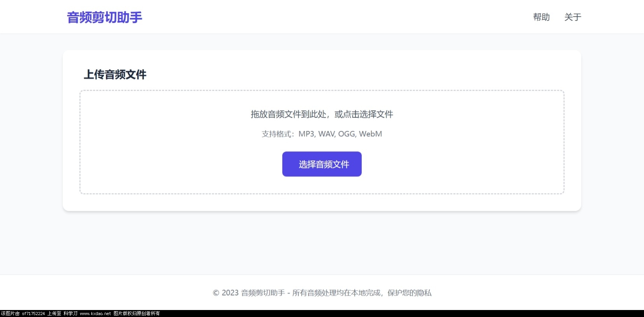Click 图片版权归原创者所有 in the watermark bar

coord(136,314)
